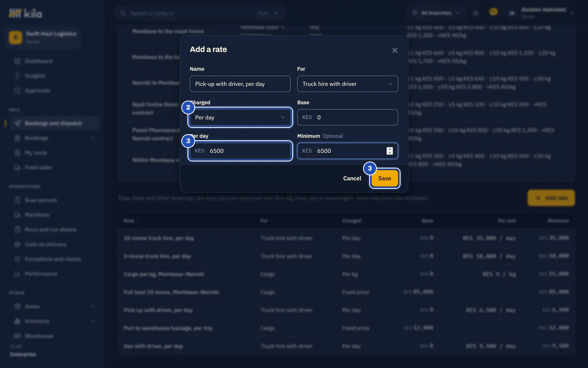This screenshot has height=368, width=588.
Task: Click the Swift Haul Logistics workspace switcher
Action: [43, 37]
